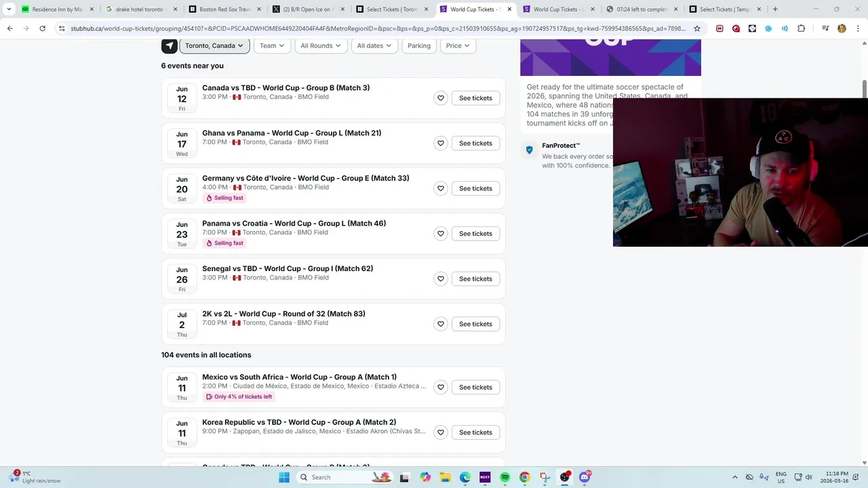Image resolution: width=868 pixels, height=488 pixels.
Task: Open File Explorer from the taskbar
Action: coord(445,477)
